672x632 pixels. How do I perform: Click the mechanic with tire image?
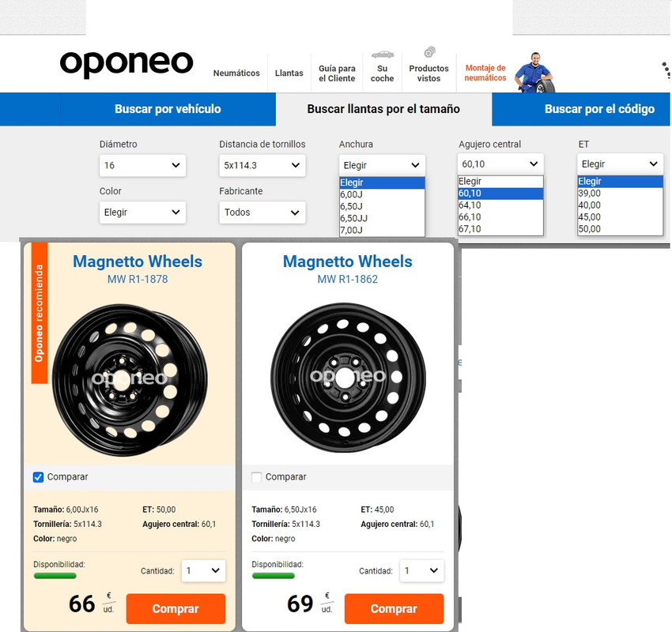534,72
